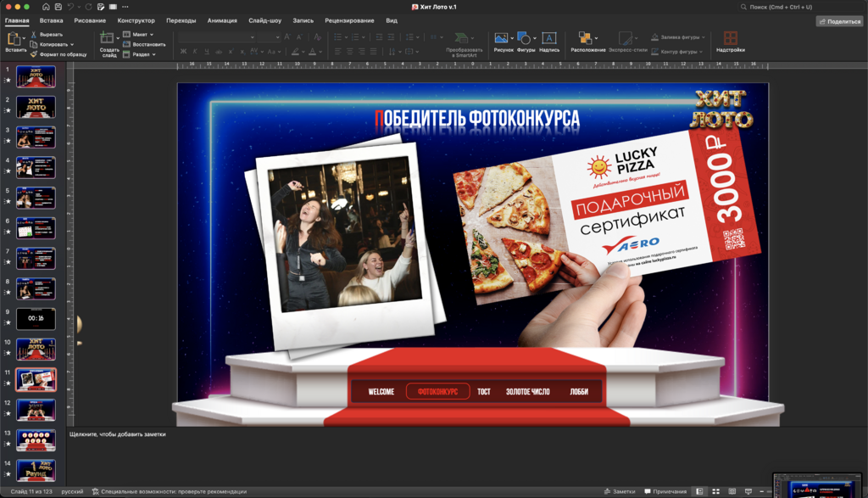Open the Макет layout dropdown

(x=138, y=34)
